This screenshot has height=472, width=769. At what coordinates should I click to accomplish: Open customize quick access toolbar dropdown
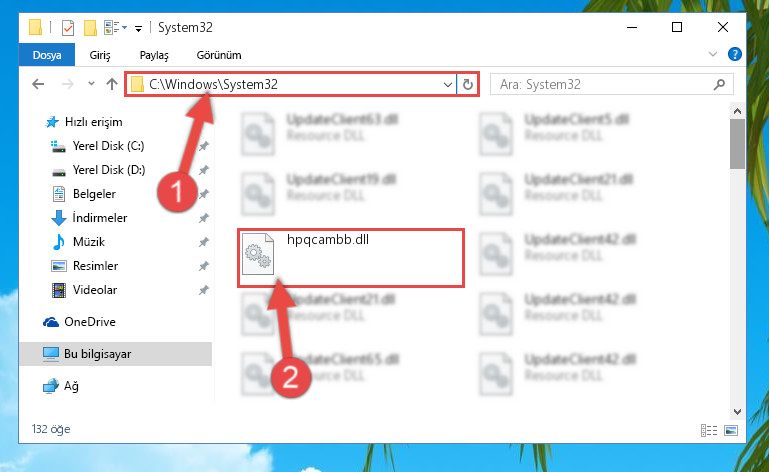click(138, 28)
